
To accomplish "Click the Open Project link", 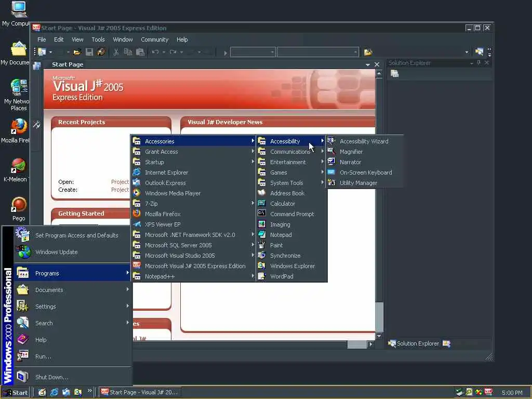I will (x=120, y=182).
